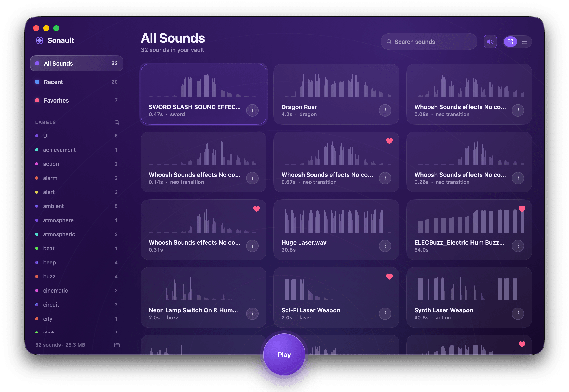Show info for the 0.08s Whoosh sound
The height and width of the screenshot is (392, 569).
(x=518, y=110)
